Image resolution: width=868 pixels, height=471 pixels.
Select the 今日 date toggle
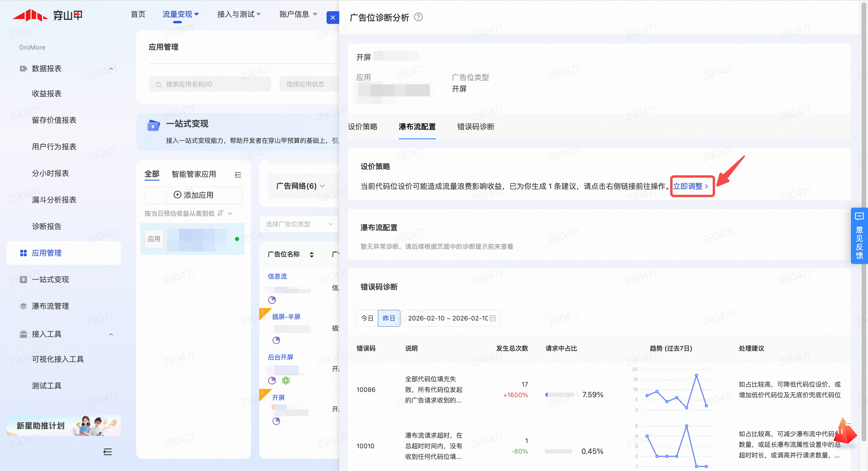click(367, 318)
